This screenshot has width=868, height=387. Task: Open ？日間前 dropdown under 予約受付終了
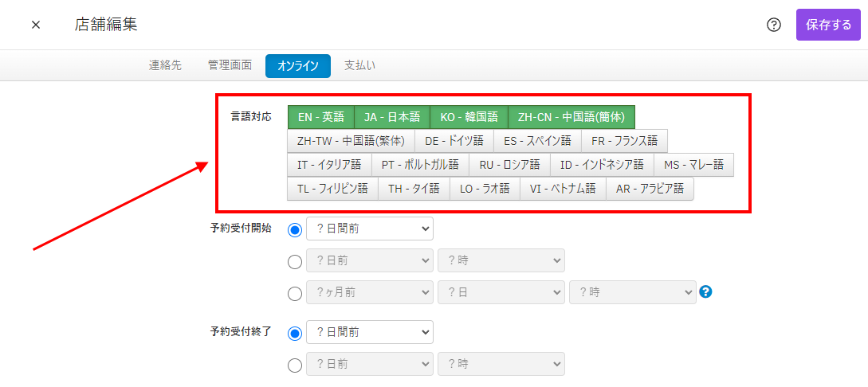[x=369, y=332]
